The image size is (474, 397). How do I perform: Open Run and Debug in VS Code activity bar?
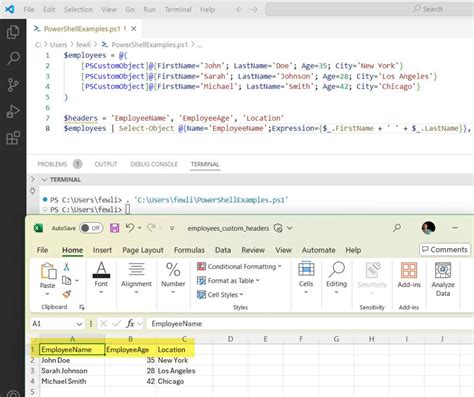[x=13, y=111]
